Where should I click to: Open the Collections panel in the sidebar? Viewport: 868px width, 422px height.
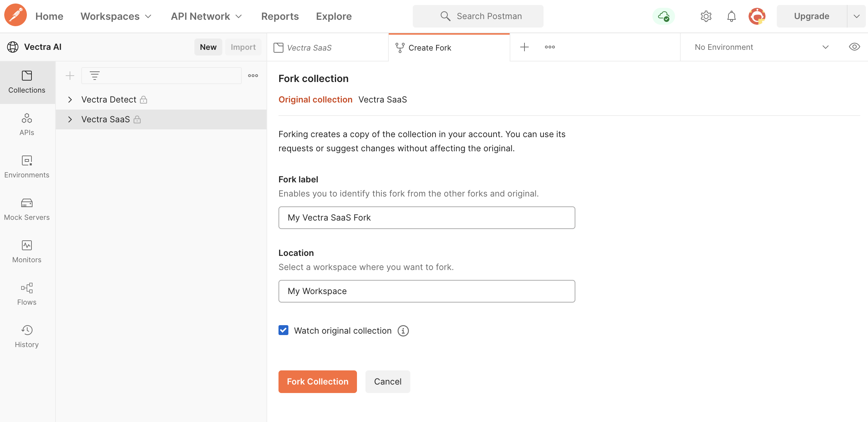[x=27, y=82]
